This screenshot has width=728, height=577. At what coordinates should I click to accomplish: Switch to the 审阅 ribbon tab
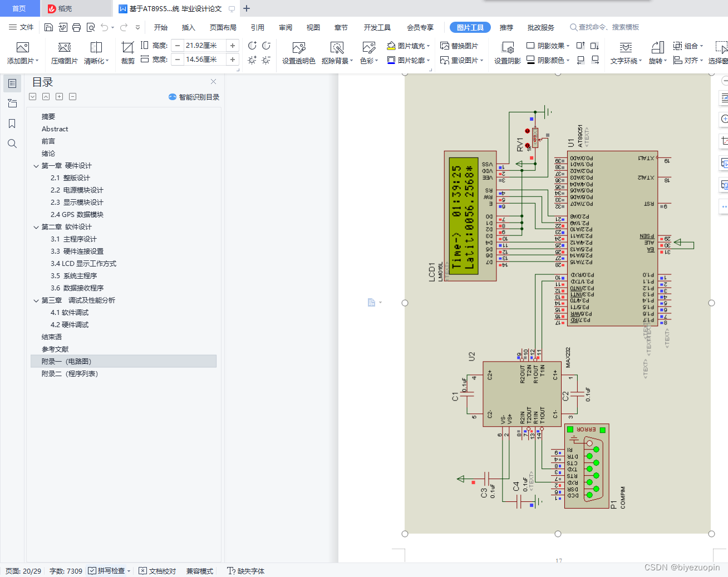[x=286, y=27]
